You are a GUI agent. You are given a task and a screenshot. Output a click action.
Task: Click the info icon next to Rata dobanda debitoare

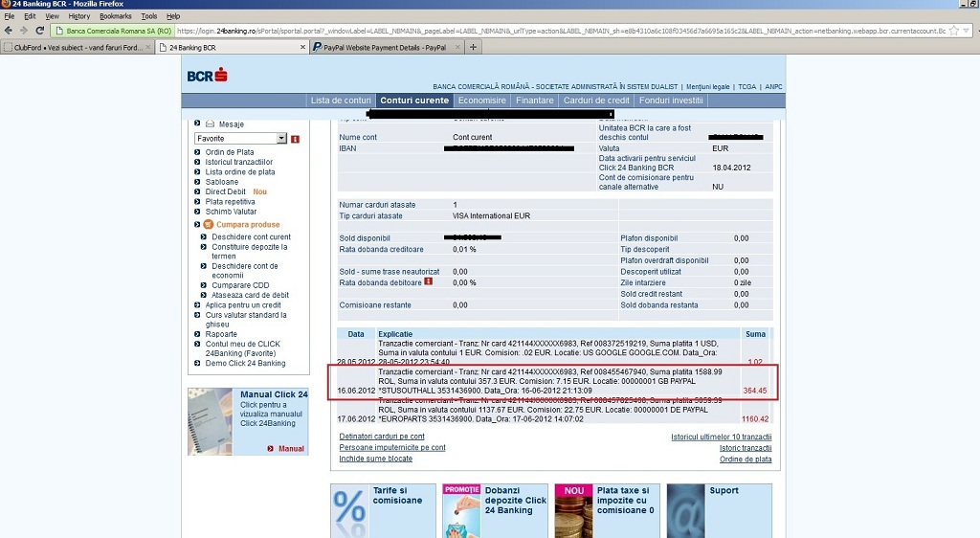pyautogui.click(x=428, y=281)
